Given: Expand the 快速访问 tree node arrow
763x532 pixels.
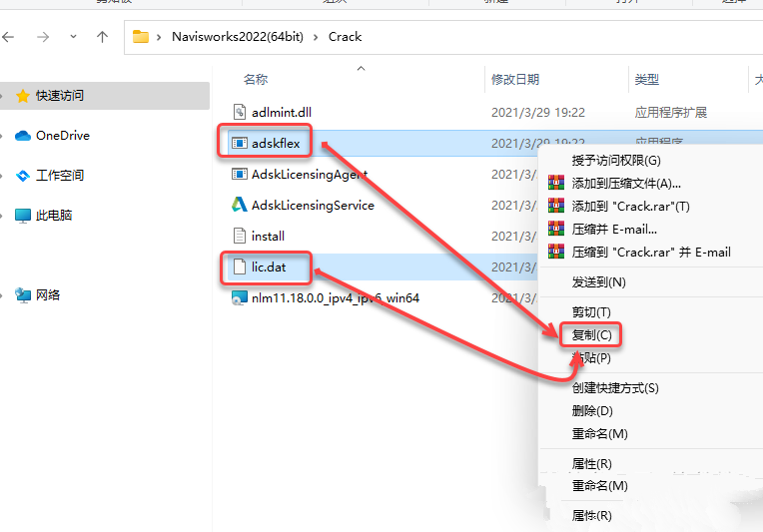Looking at the screenshot, I should click(x=1, y=96).
